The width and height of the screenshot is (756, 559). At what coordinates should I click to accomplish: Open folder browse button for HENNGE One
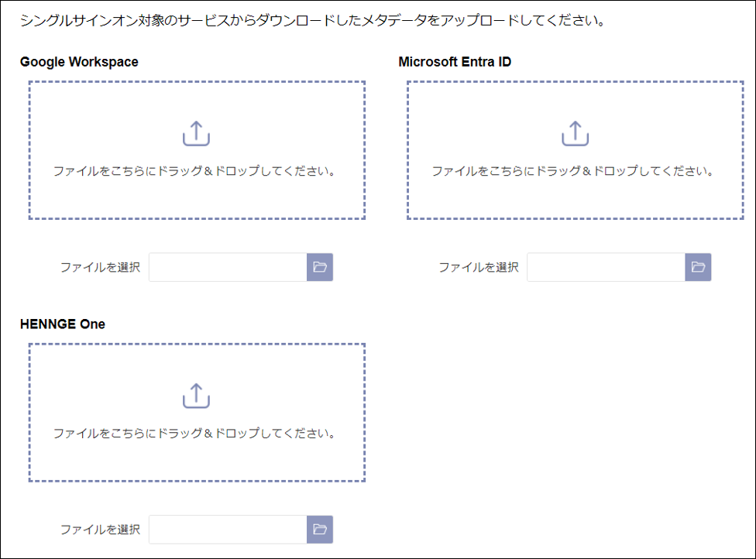point(320,529)
